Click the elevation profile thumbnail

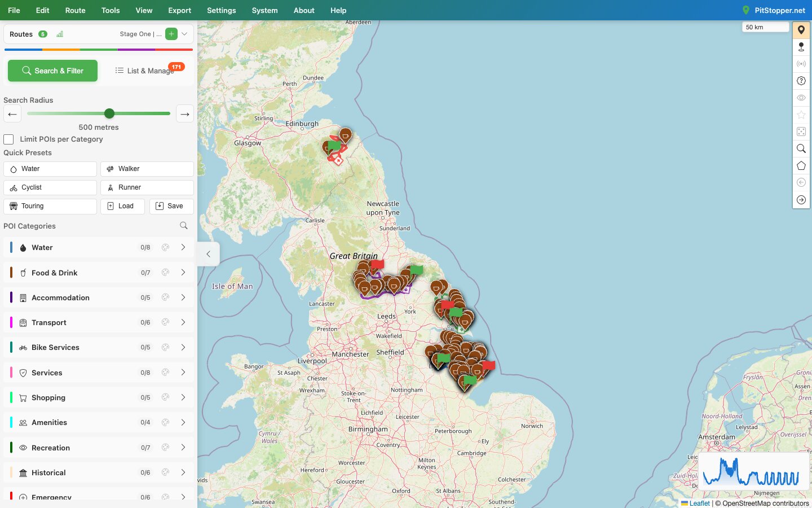(753, 472)
